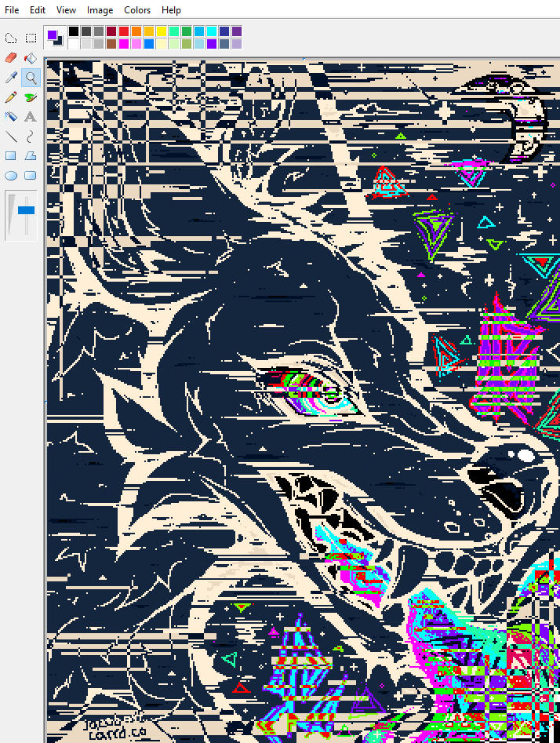The image size is (560, 743).
Task: Open the Help menu
Action: tap(171, 10)
